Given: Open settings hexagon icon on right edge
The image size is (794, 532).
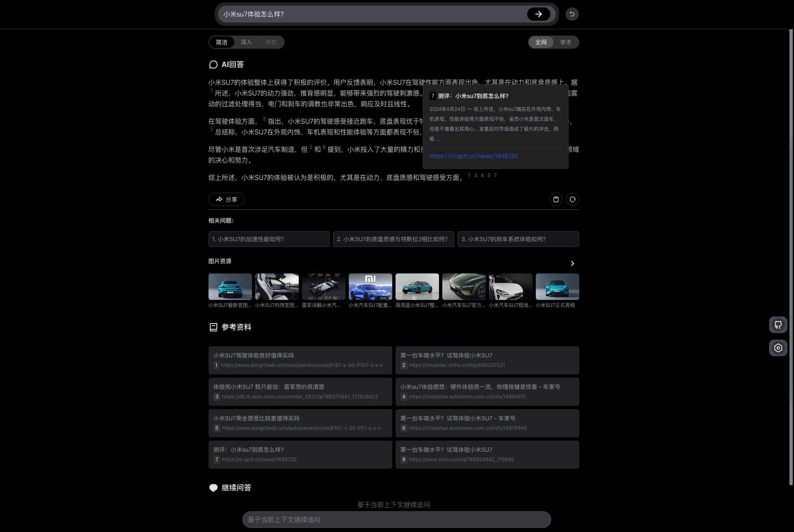Looking at the screenshot, I should click(x=778, y=348).
